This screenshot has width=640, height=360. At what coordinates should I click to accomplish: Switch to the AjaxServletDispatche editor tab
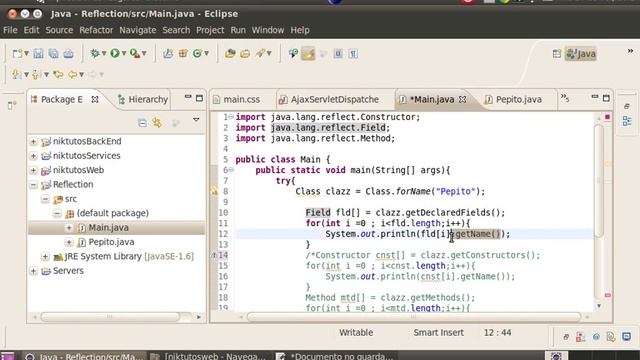[x=334, y=100]
